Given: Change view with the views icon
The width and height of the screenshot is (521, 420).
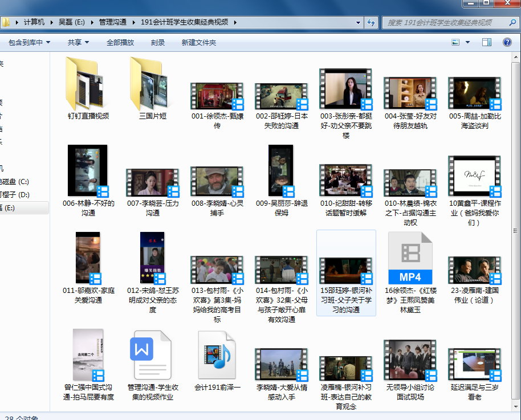Looking at the screenshot, I should tap(455, 42).
